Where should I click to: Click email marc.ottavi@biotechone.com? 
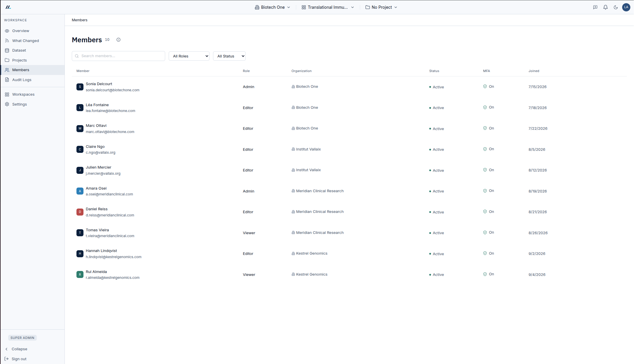click(110, 132)
